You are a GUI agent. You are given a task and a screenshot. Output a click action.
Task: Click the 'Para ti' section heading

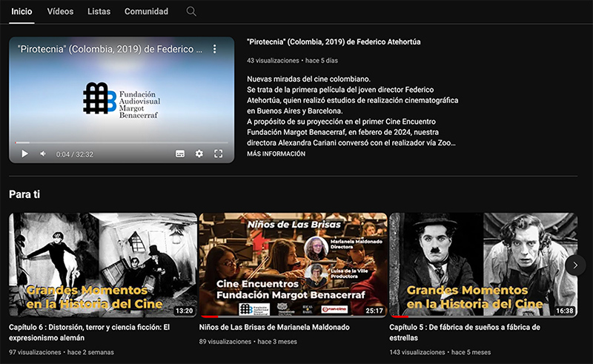24,194
